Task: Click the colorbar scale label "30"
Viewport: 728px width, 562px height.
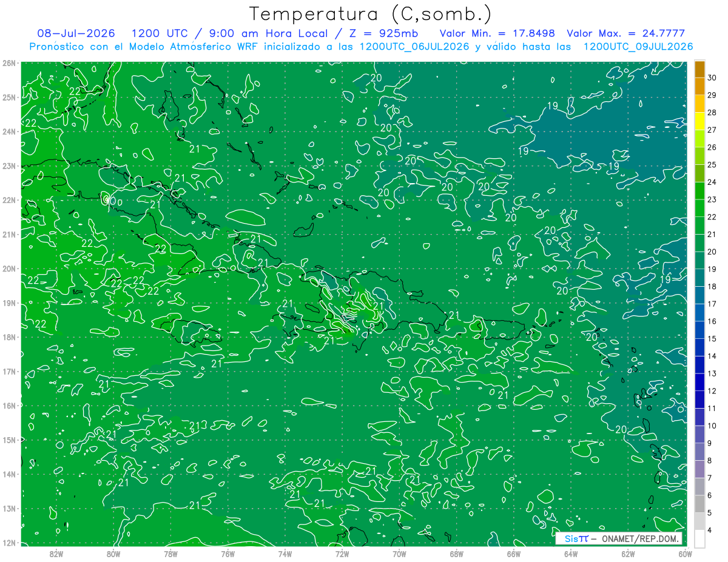Action: [x=712, y=78]
